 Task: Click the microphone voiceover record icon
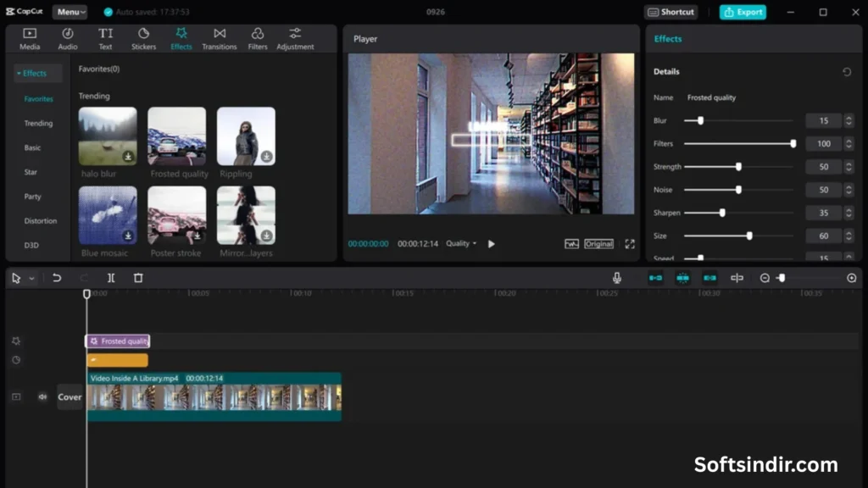[617, 278]
